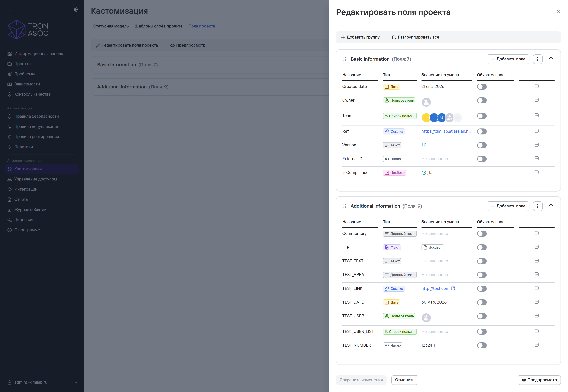The height and width of the screenshot is (392, 568).
Task: Click the TRON ASOC logo
Action: coord(28,29)
